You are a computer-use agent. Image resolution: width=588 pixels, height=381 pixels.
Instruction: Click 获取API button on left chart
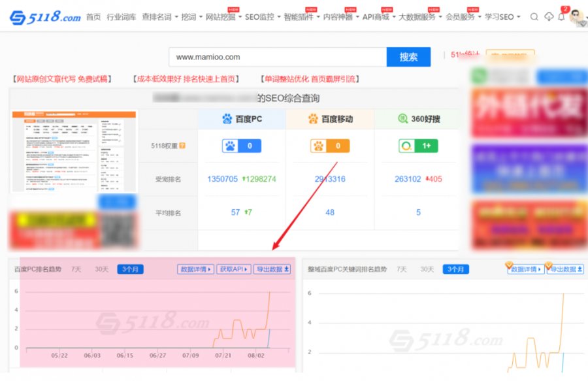234,269
